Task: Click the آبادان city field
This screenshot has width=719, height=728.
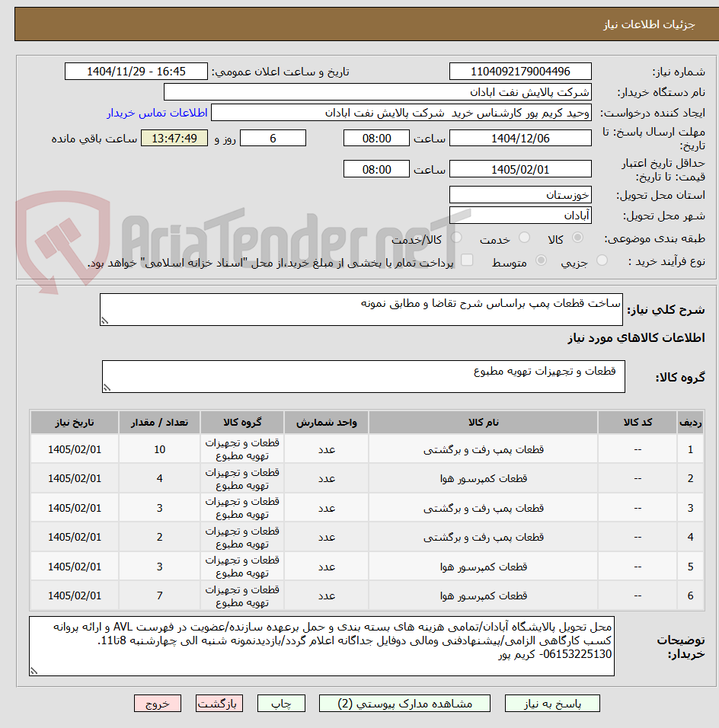Action: [520, 216]
